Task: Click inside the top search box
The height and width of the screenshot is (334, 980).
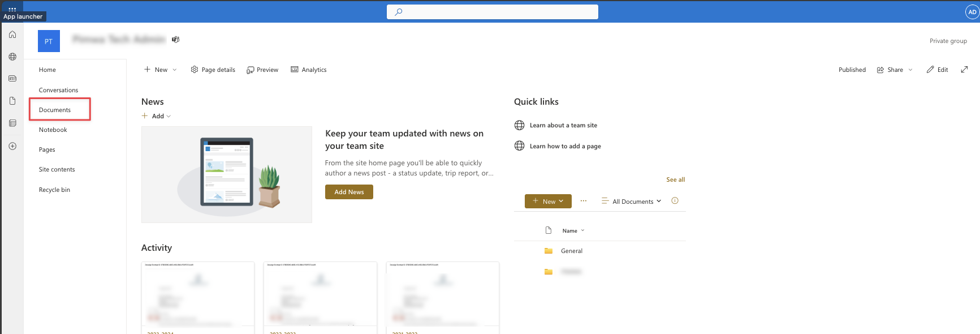Action: tap(493, 12)
